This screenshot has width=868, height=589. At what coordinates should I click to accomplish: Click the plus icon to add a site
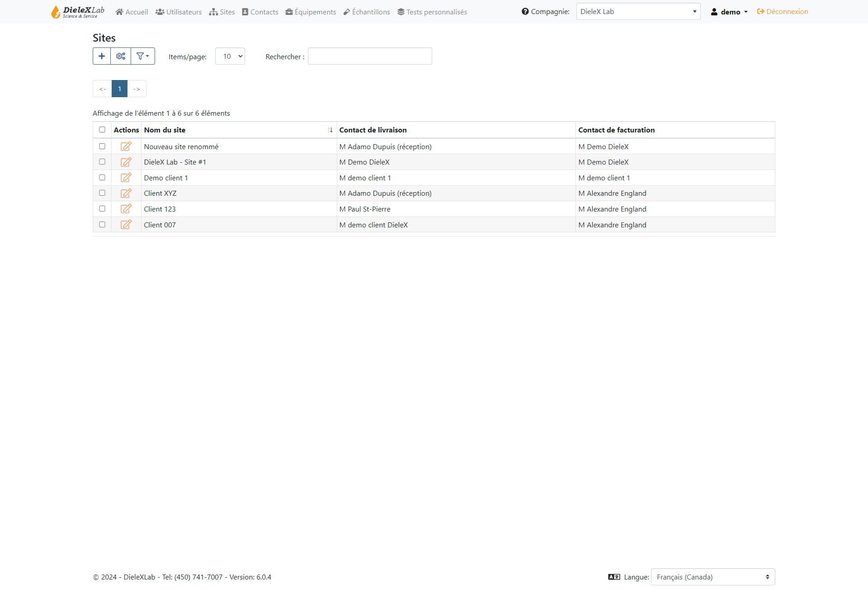(102, 56)
